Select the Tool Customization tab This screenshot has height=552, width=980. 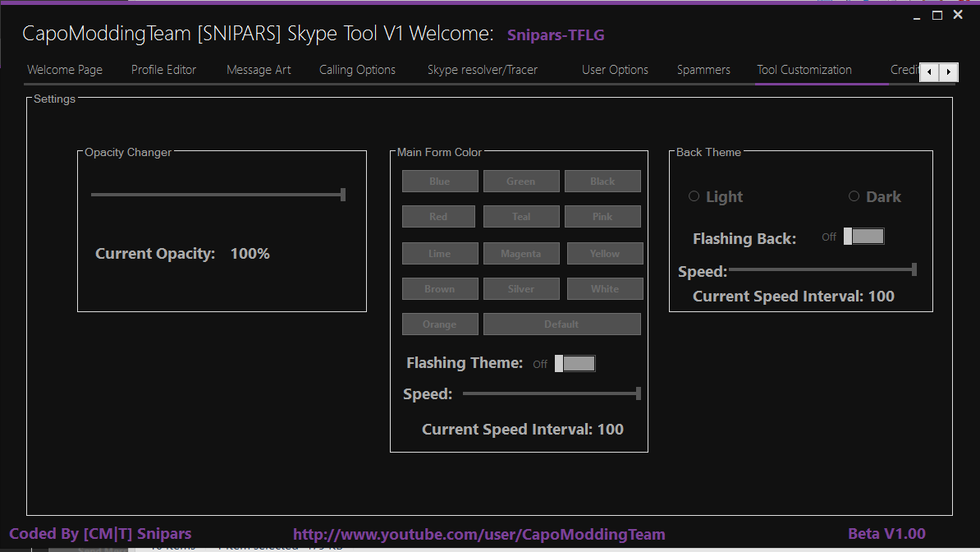pyautogui.click(x=804, y=70)
